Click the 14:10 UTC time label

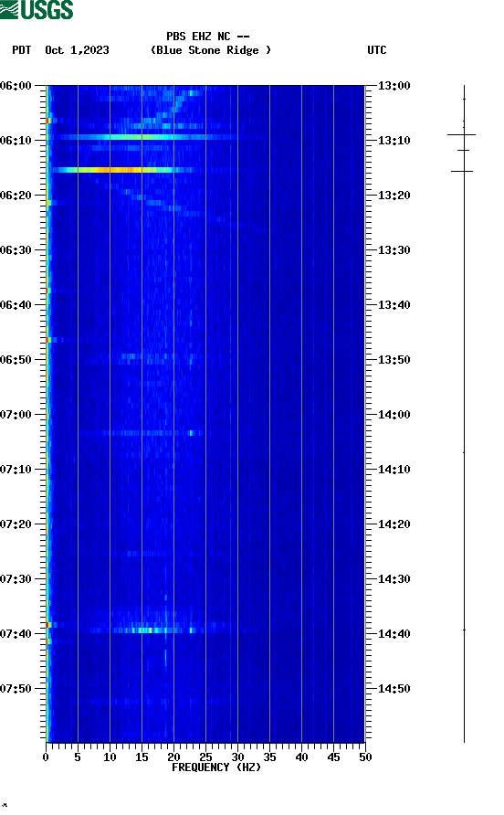point(394,470)
